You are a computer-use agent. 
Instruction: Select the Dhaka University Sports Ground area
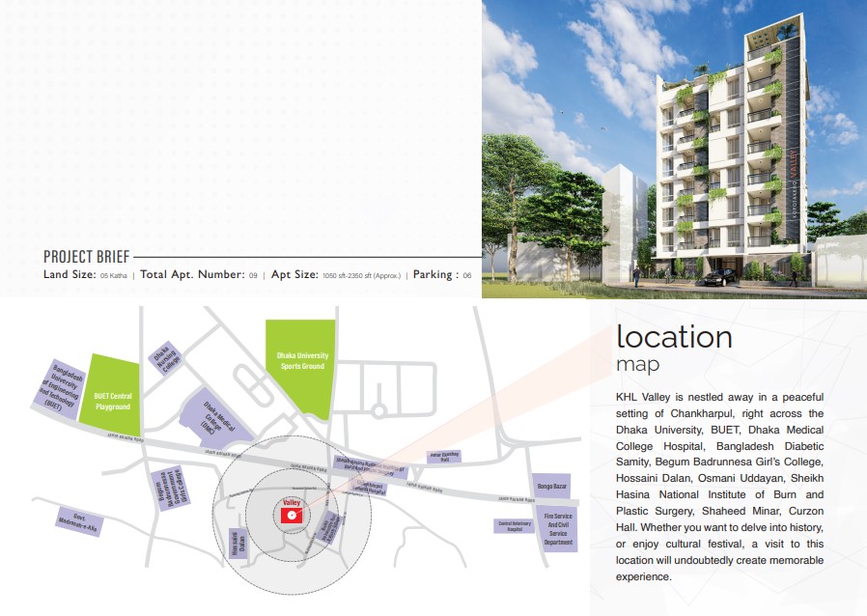click(301, 368)
